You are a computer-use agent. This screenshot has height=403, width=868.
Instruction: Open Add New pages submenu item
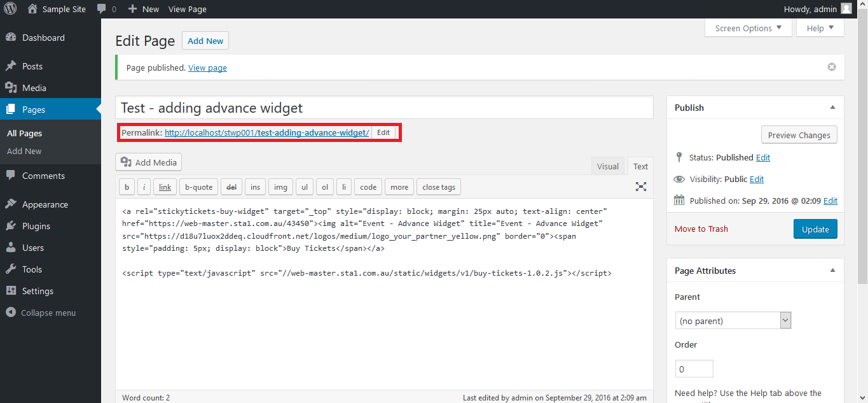click(x=24, y=151)
